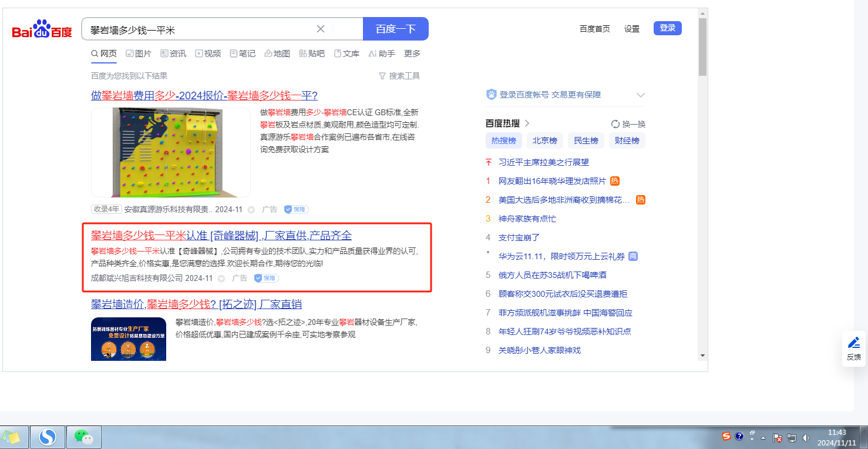Open the 笔记 notes tab
Screen dimensions: 868x449
pos(243,53)
